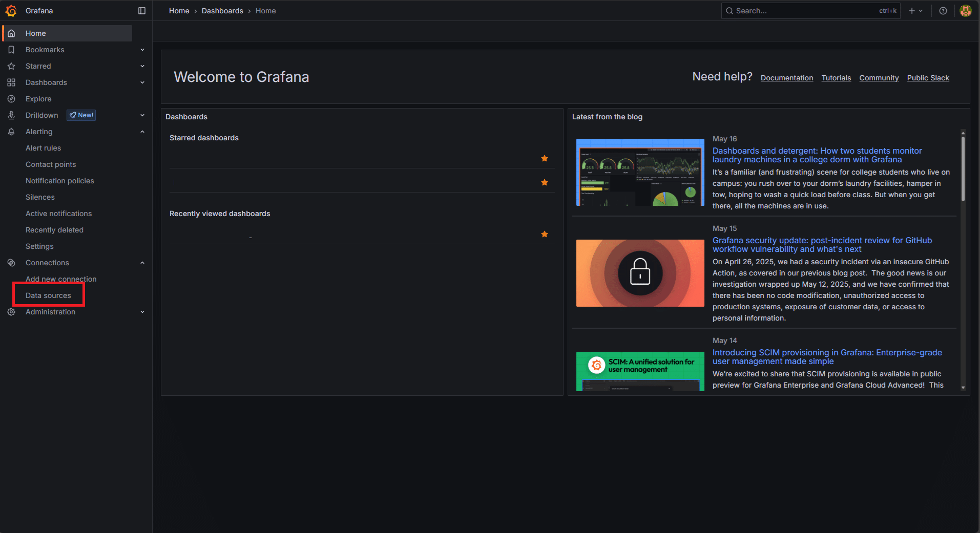This screenshot has width=980, height=533.
Task: Open Contact points in sidebar
Action: (x=51, y=164)
